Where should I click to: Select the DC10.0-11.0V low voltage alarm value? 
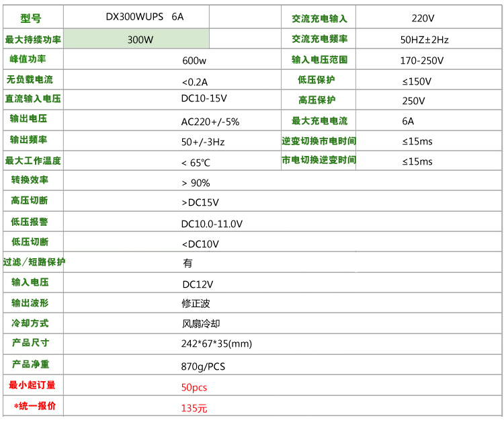[x=212, y=224]
